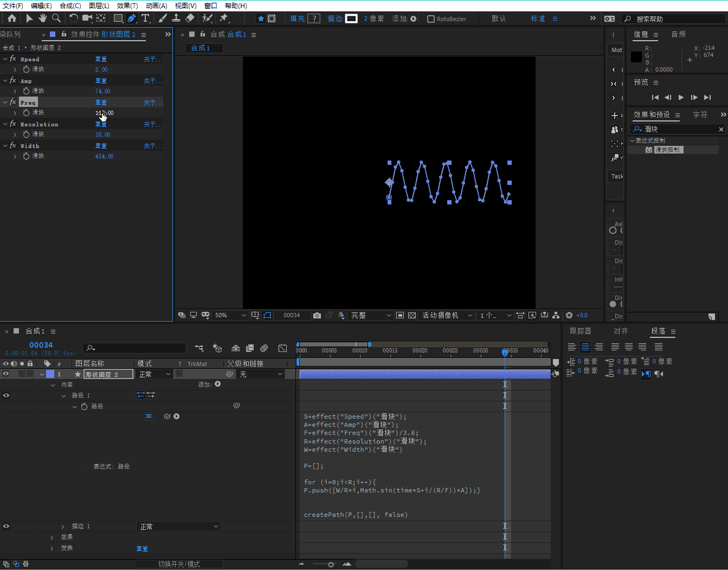Select the Type text tool

click(145, 18)
